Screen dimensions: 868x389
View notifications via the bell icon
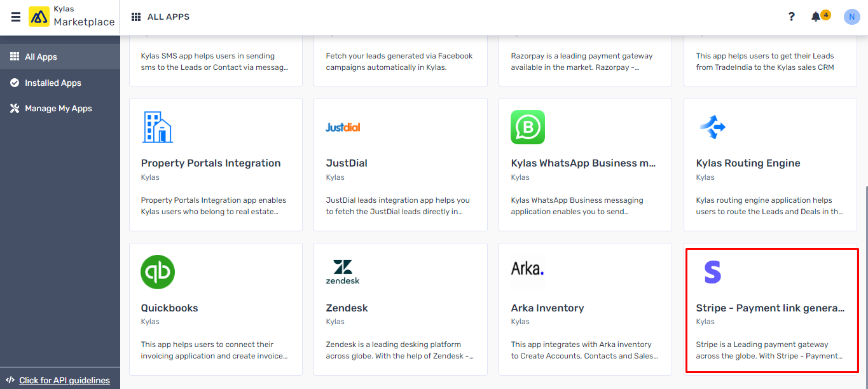coord(816,17)
